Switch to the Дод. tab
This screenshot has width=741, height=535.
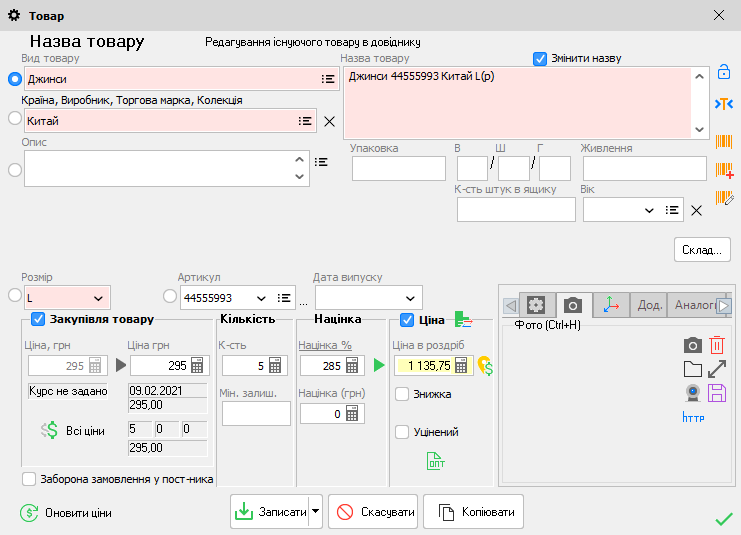click(x=649, y=305)
